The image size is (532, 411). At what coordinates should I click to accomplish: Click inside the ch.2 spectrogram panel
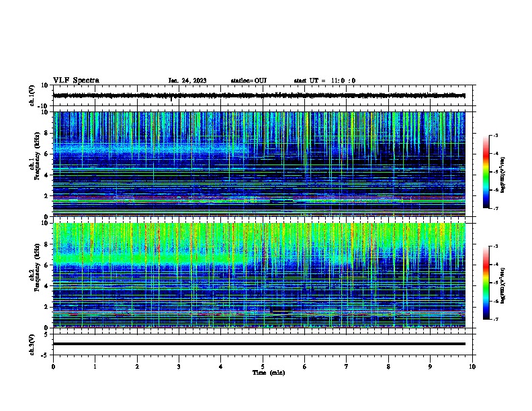(x=259, y=275)
